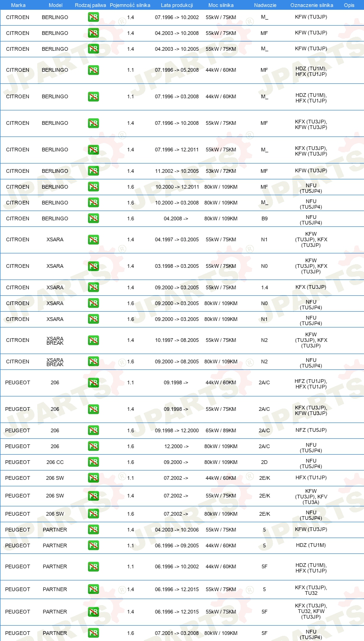Click fuel icon for Berlingo 1.6 10.2000 -> 03.2008

94,203
